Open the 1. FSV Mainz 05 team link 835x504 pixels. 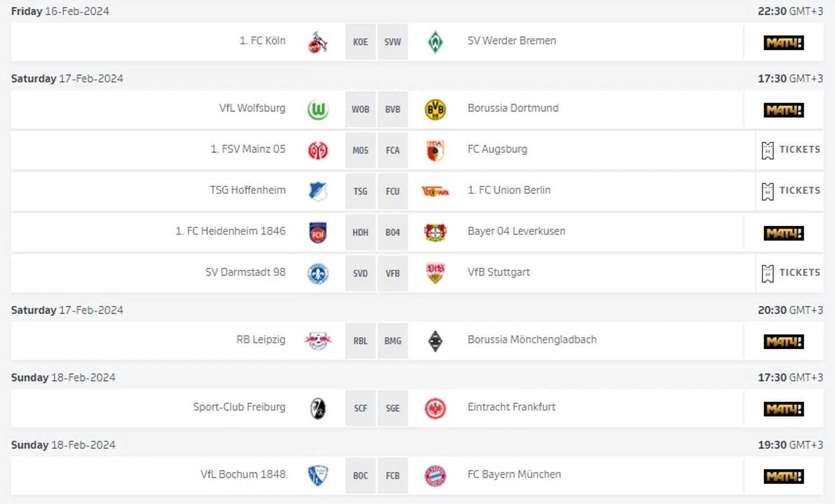pos(248,149)
